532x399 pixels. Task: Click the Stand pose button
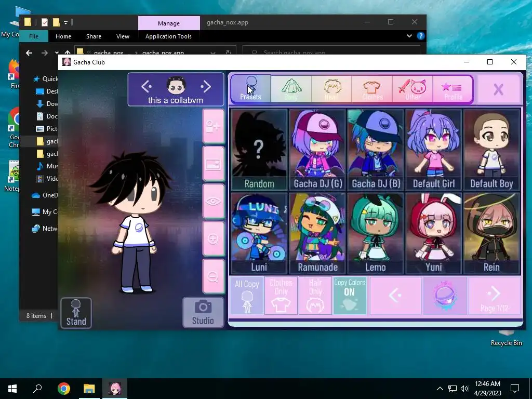(x=76, y=313)
